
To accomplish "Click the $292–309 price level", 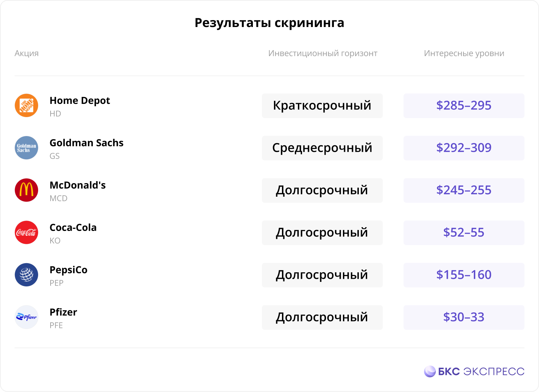I will 464,148.
